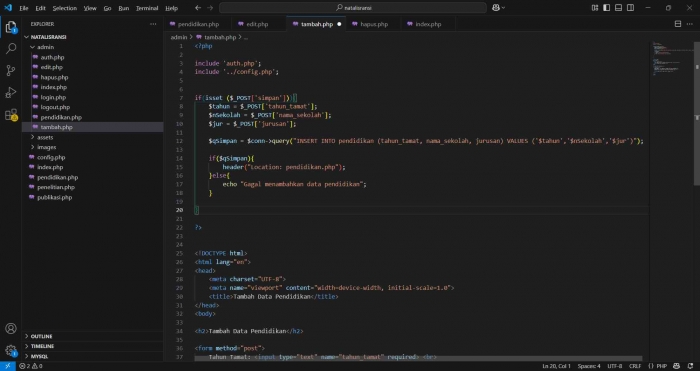Image resolution: width=700 pixels, height=371 pixels.
Task: Open the Terminal menu
Action: click(x=147, y=8)
